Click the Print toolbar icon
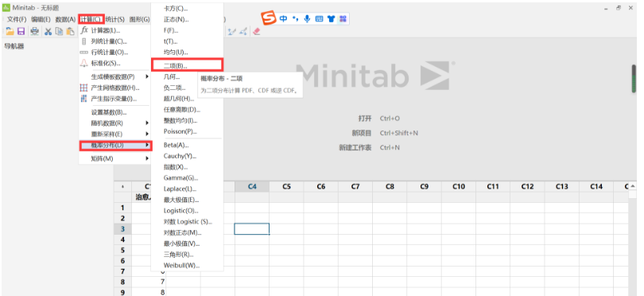 tap(35, 31)
